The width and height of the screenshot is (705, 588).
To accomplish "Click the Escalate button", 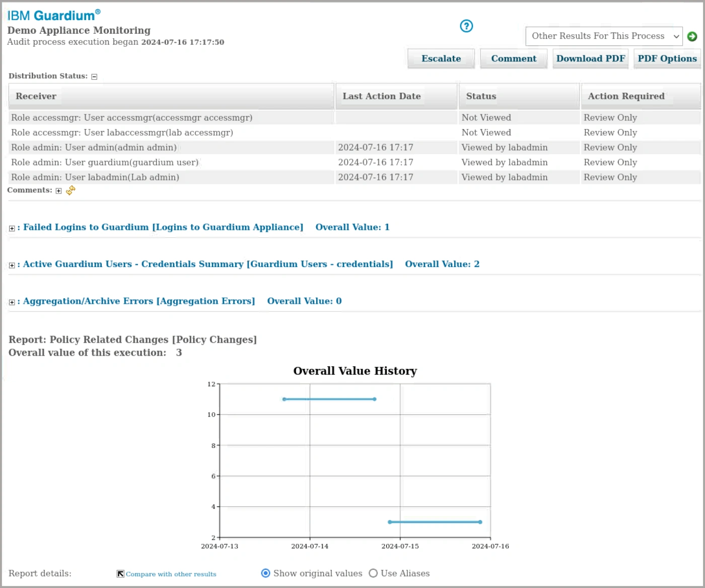I will point(441,58).
